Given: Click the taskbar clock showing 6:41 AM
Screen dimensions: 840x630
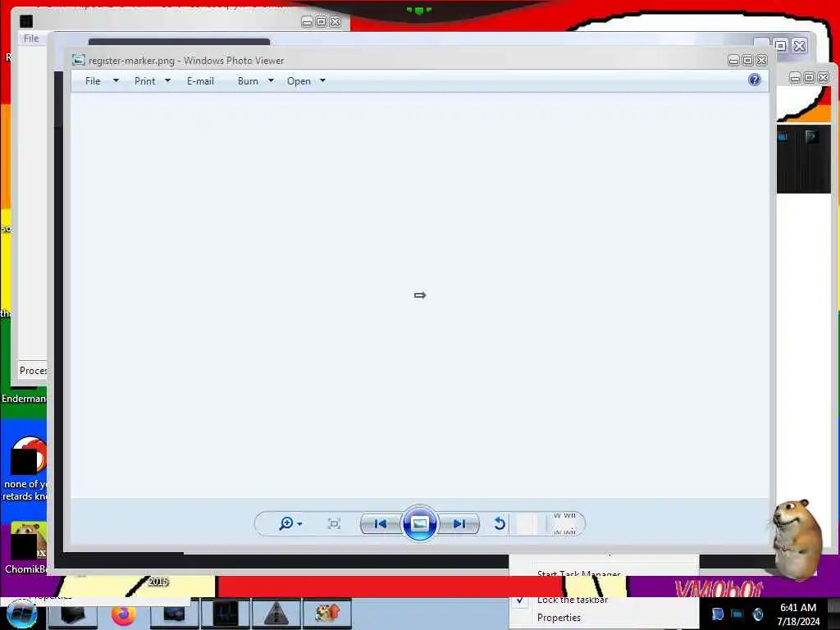Looking at the screenshot, I should 798,614.
